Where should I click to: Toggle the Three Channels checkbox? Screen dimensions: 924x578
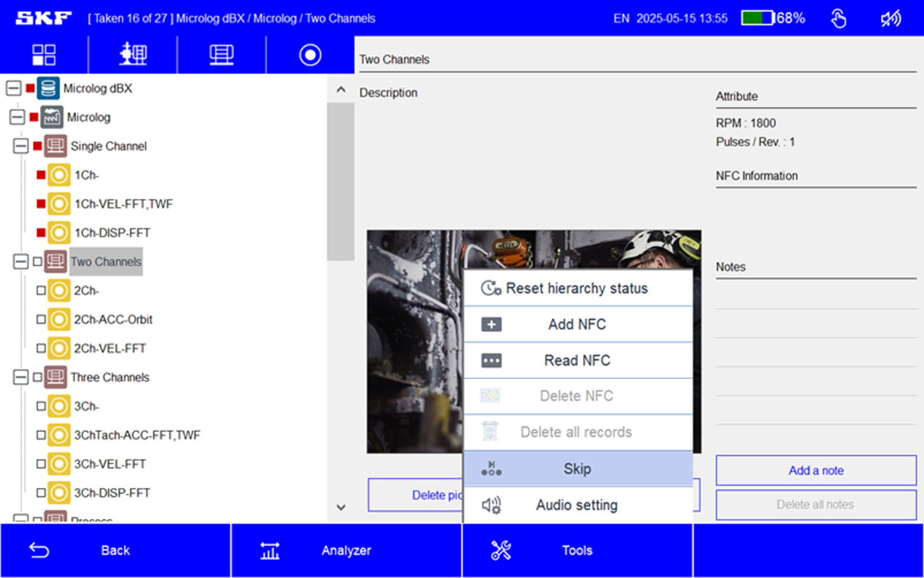38,377
